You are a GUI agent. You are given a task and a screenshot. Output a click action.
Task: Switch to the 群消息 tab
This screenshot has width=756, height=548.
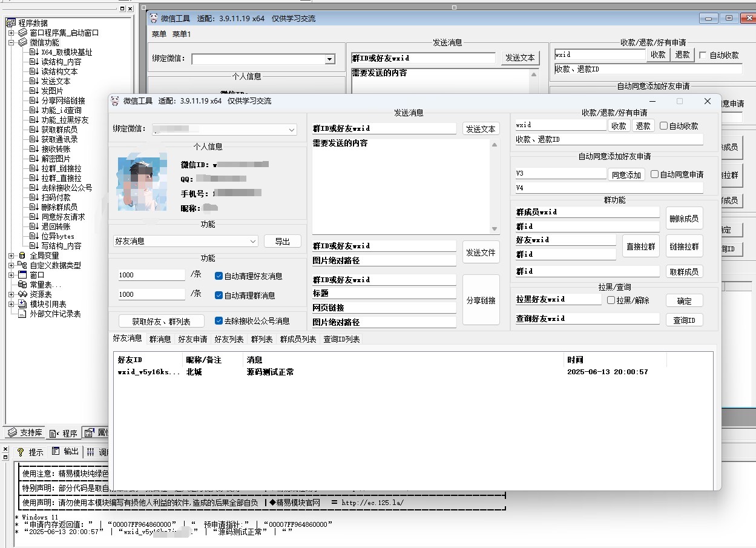[x=160, y=340]
